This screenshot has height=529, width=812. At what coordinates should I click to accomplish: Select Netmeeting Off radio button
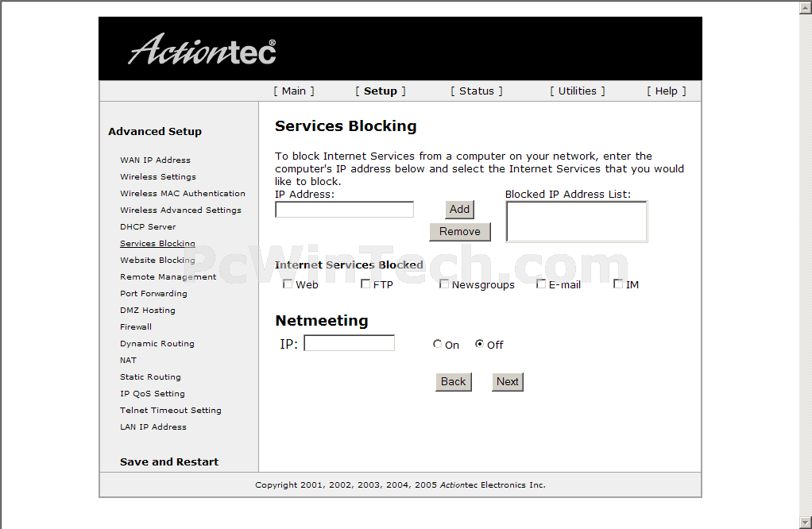click(480, 344)
